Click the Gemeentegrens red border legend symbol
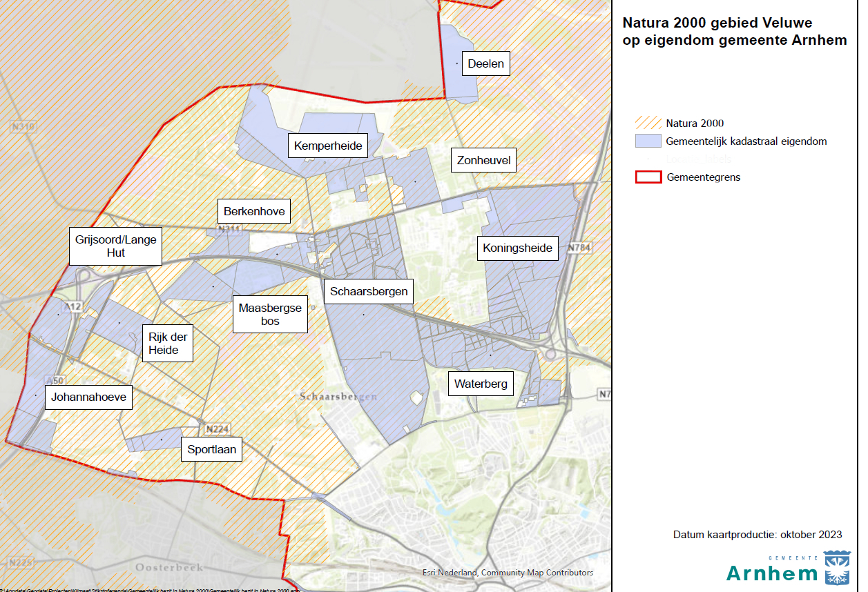868x592 pixels. (648, 177)
